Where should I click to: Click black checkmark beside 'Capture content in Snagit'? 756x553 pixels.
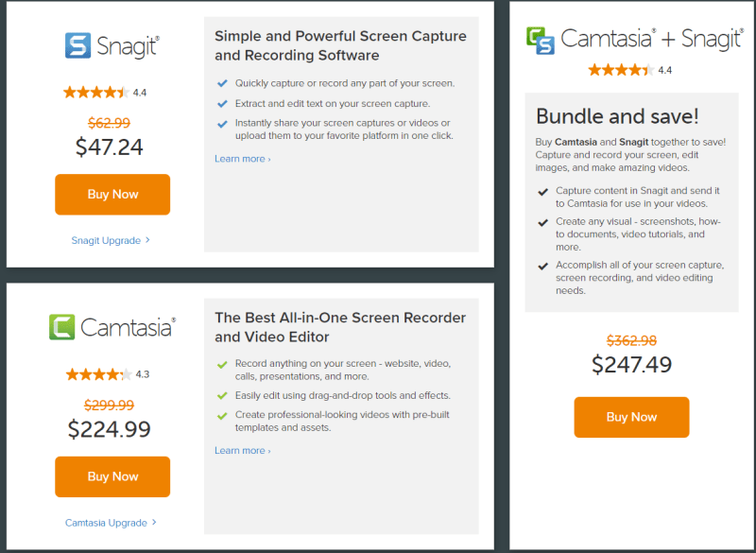click(x=542, y=191)
